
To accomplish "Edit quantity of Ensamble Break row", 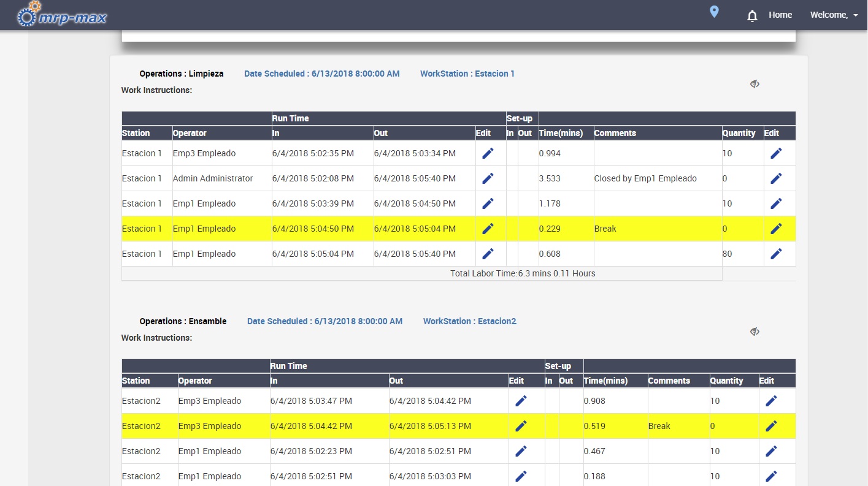I will coord(771,426).
